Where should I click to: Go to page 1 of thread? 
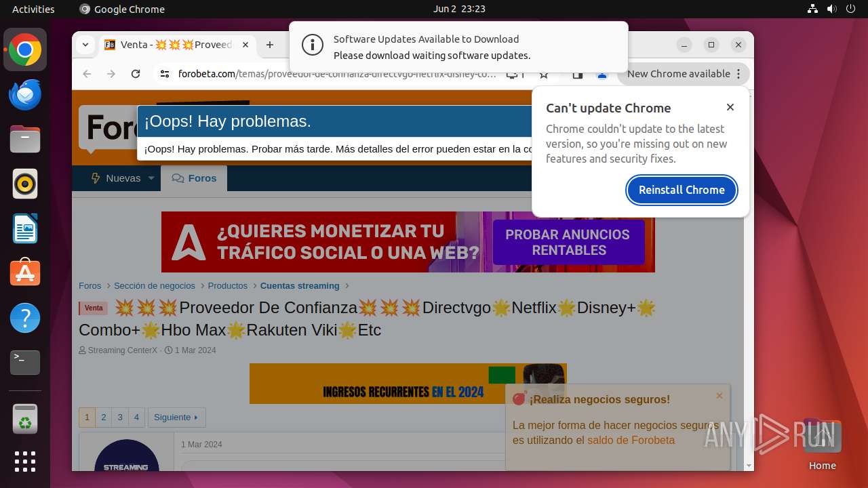[87, 418]
